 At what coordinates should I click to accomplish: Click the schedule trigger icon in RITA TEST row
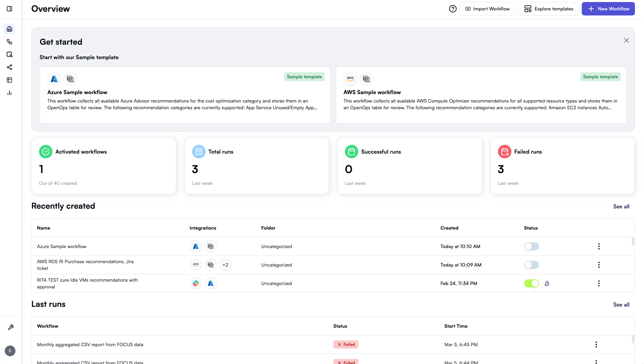(x=547, y=283)
